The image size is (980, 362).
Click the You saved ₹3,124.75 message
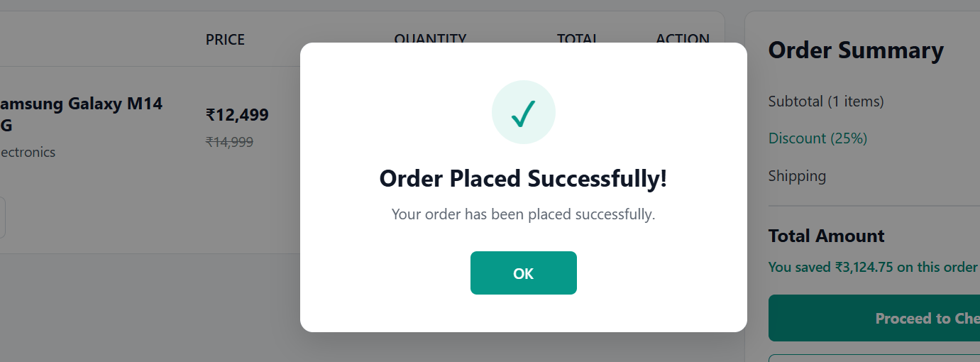873,267
